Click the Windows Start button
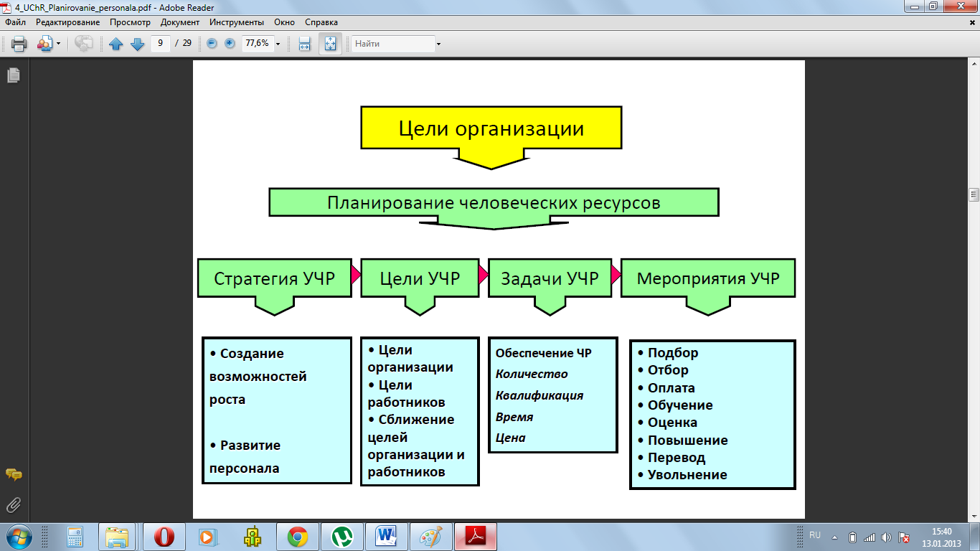 pos(17,537)
